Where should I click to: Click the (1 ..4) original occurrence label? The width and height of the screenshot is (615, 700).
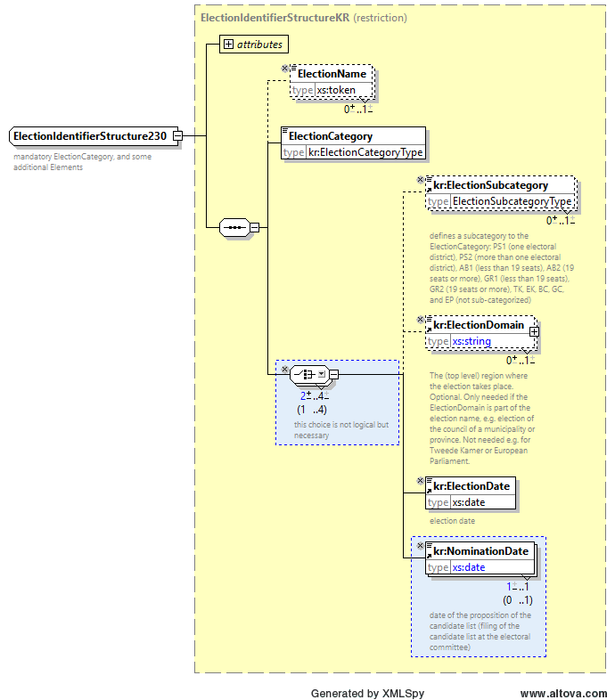click(312, 410)
